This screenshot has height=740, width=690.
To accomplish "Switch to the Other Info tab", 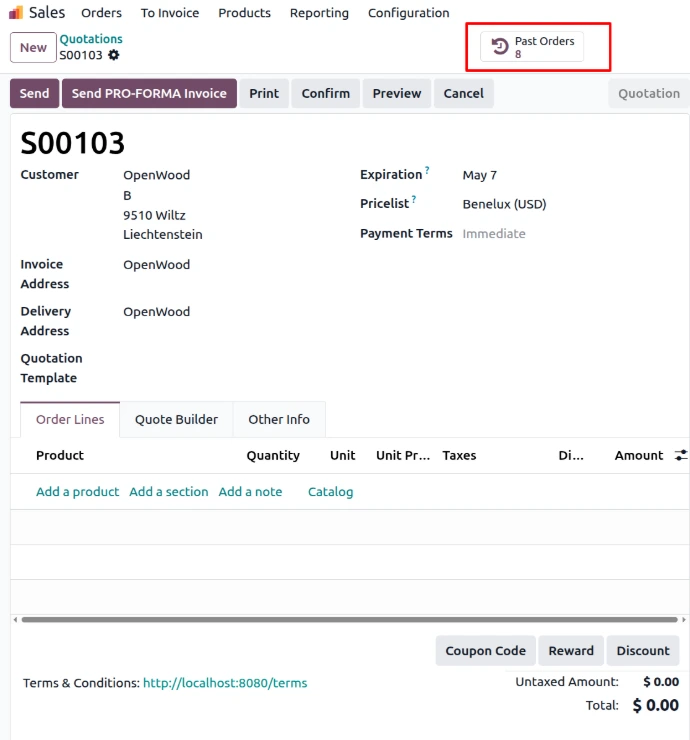I will [279, 420].
